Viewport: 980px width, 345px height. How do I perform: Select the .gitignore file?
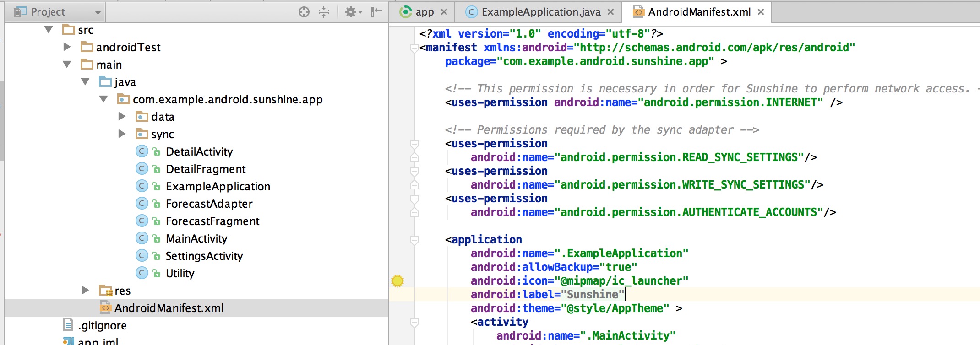(x=95, y=325)
